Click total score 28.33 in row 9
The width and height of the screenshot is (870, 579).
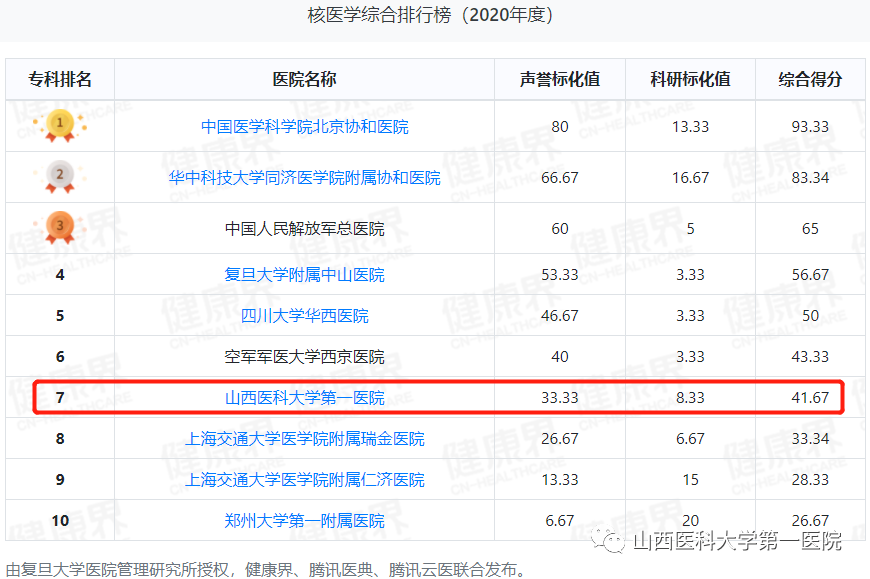click(810, 480)
